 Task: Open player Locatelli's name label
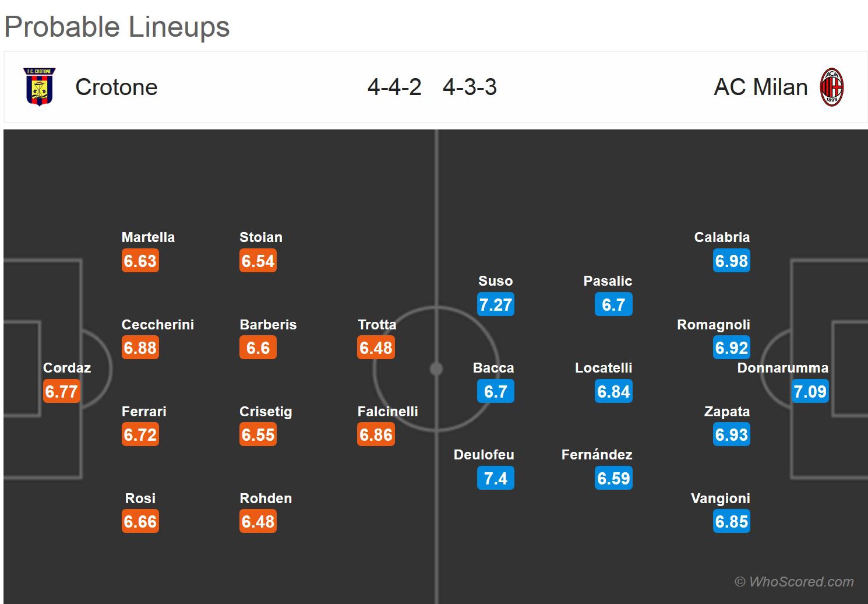point(604,368)
